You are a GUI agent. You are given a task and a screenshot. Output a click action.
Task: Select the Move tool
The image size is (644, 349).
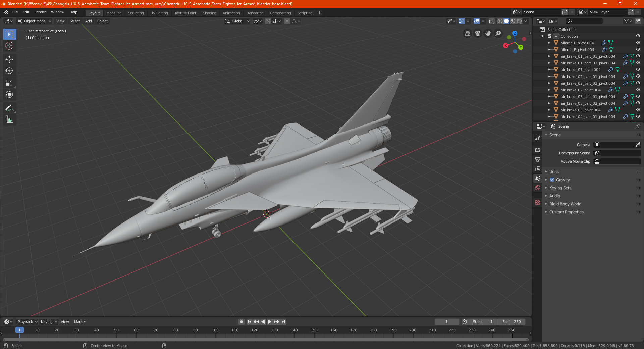pos(9,59)
